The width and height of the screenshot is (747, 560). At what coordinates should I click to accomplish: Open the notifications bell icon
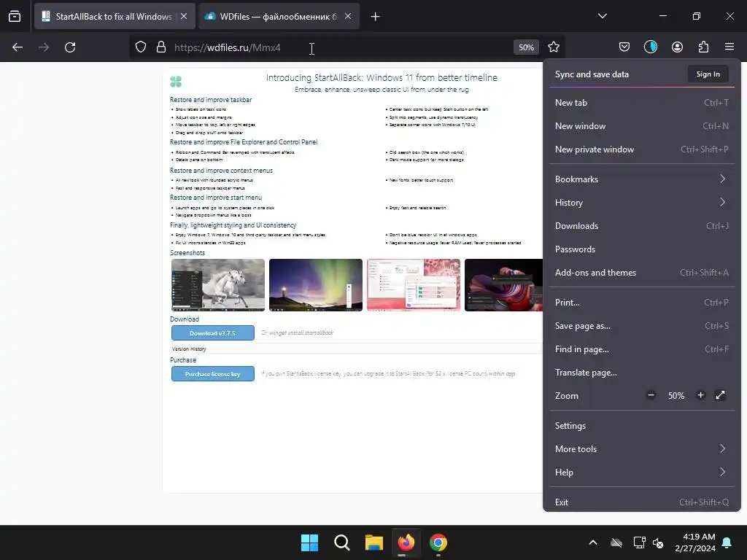727,542
